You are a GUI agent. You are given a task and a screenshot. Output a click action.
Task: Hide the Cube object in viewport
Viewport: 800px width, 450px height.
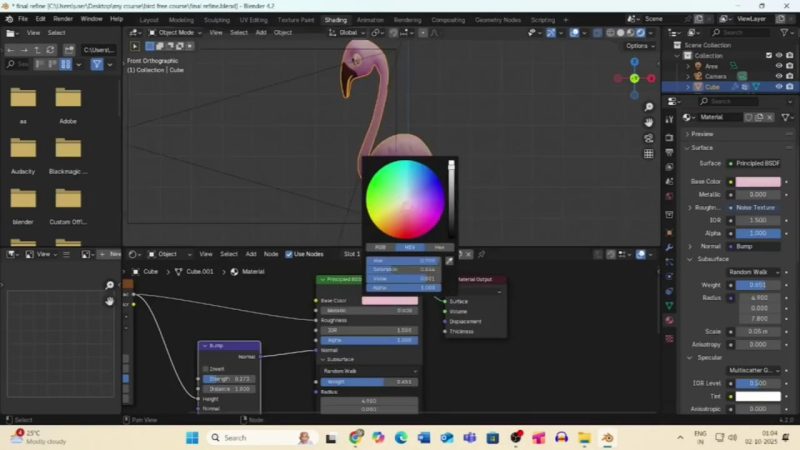(x=778, y=87)
